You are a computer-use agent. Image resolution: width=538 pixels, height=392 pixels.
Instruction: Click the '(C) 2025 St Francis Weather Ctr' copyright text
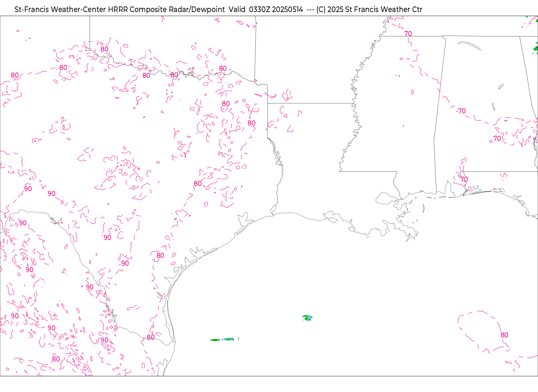(369, 10)
